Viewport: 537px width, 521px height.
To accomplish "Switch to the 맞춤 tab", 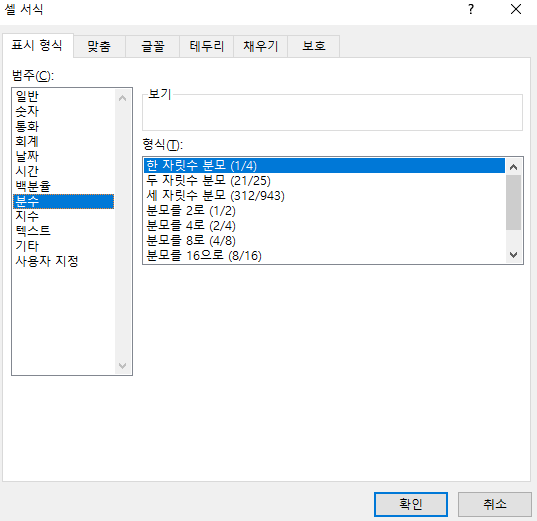I will 99,46.
